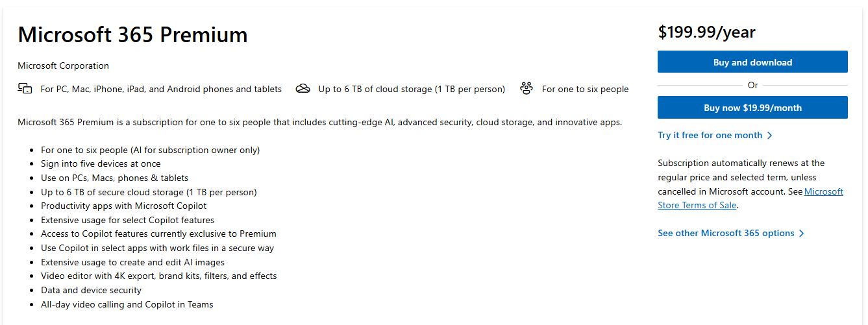Click the Buy and download button

[x=752, y=62]
